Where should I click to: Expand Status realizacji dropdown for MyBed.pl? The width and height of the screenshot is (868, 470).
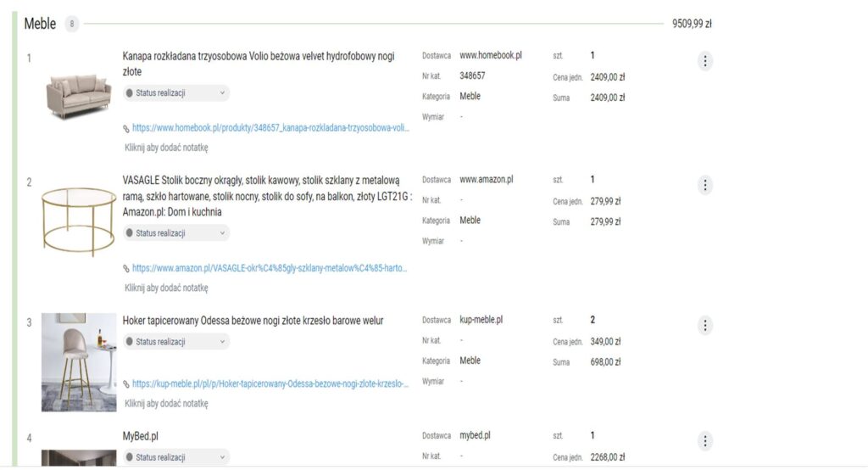click(176, 457)
